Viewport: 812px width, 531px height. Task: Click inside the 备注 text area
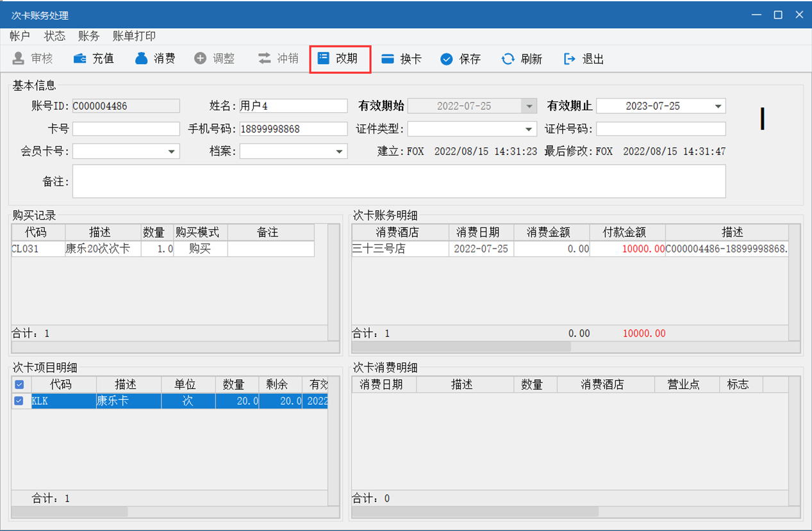pyautogui.click(x=399, y=181)
